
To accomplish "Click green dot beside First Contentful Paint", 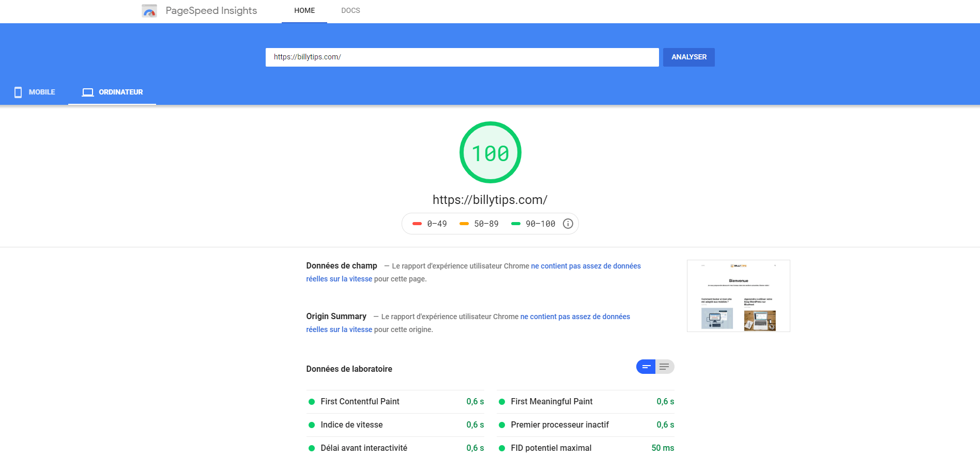I will click(x=312, y=402).
